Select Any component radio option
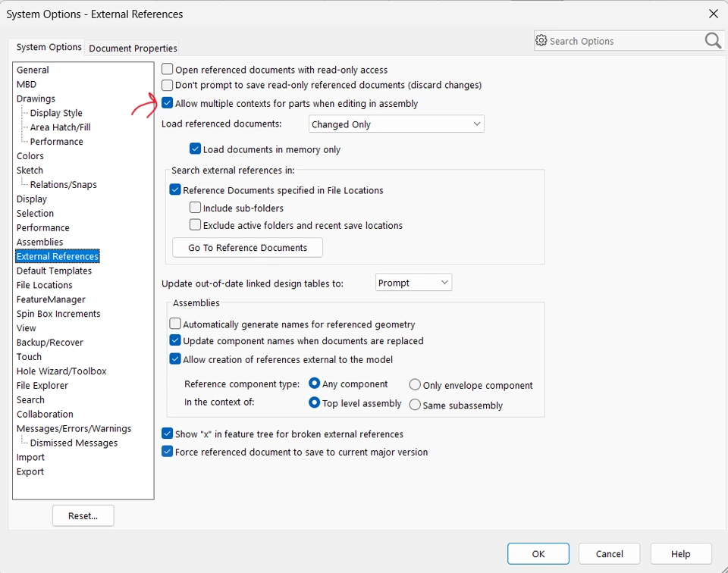This screenshot has width=728, height=573. 314,384
